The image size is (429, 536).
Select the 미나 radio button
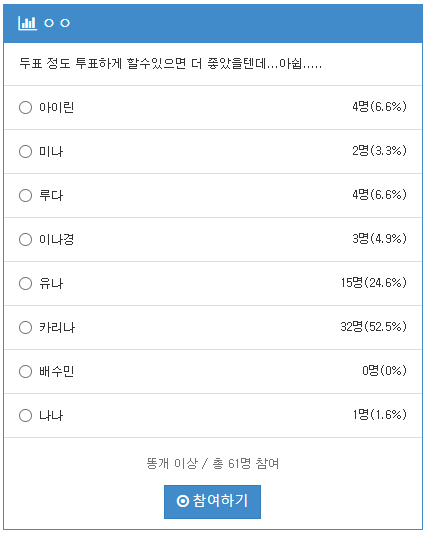[25, 151]
